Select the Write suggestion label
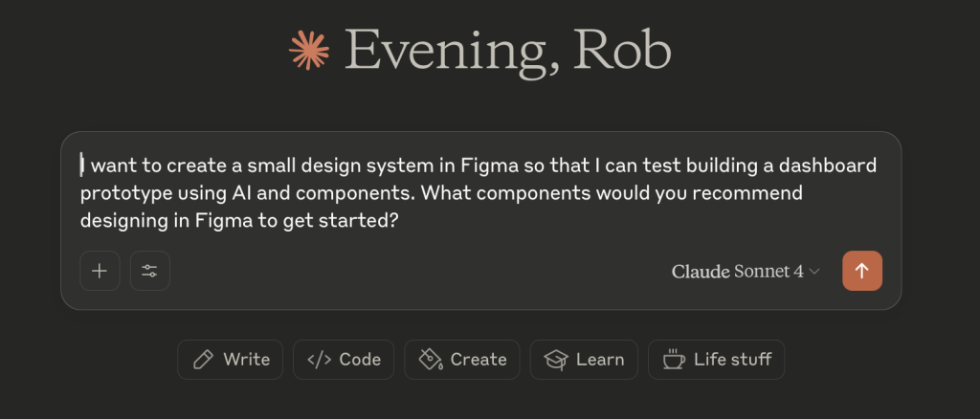 [x=246, y=360]
